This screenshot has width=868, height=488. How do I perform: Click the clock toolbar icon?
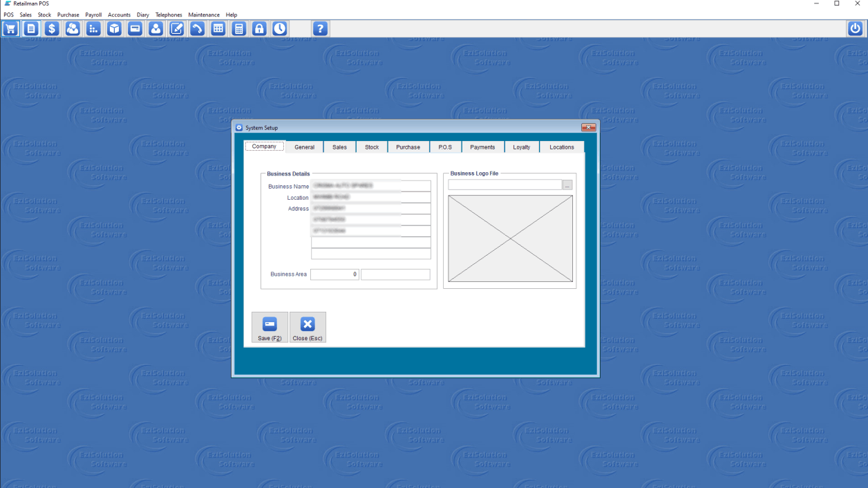280,28
